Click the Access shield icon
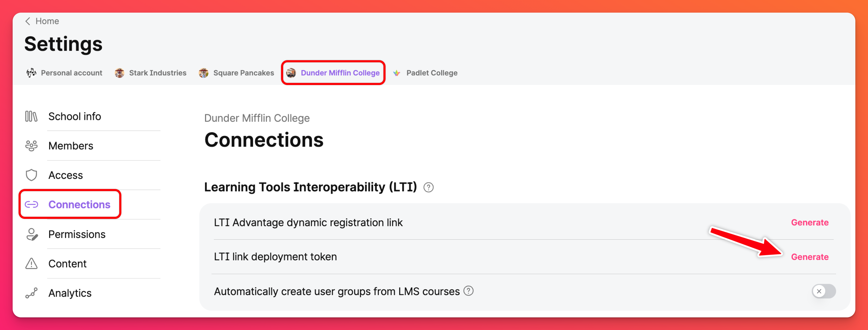This screenshot has width=868, height=330. (x=31, y=175)
